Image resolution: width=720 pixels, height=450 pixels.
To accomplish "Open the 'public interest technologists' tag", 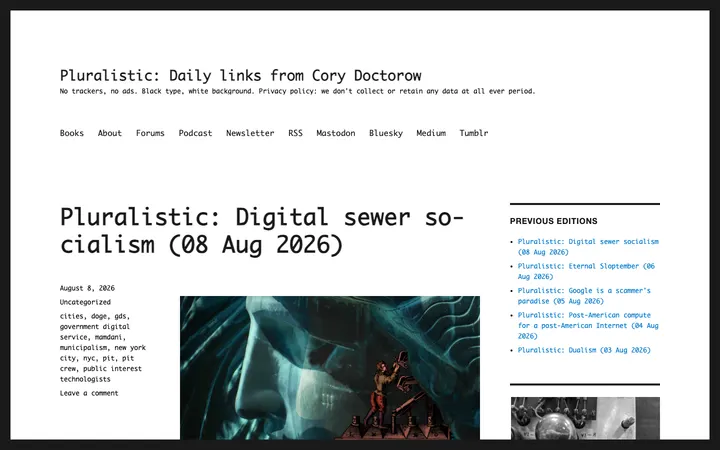I will coord(101,374).
